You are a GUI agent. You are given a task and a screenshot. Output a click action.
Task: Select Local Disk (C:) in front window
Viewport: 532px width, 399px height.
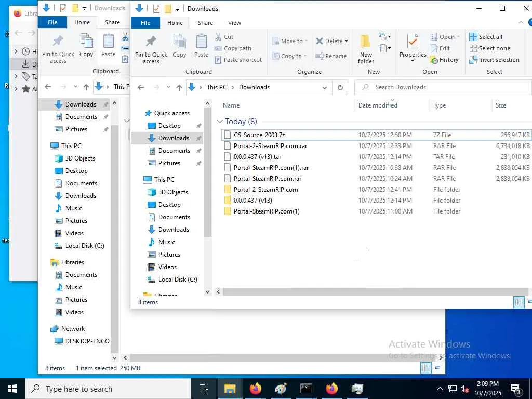[178, 279]
